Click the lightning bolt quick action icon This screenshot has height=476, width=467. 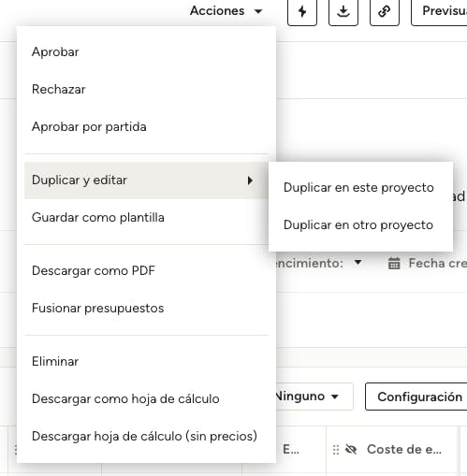(302, 12)
